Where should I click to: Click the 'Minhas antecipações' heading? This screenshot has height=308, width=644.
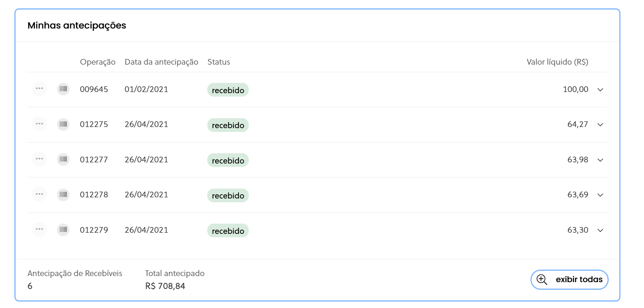click(x=77, y=25)
